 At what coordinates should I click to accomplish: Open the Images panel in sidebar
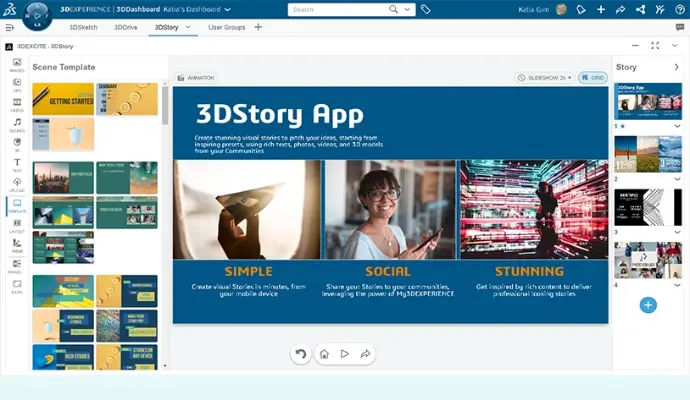(17, 65)
